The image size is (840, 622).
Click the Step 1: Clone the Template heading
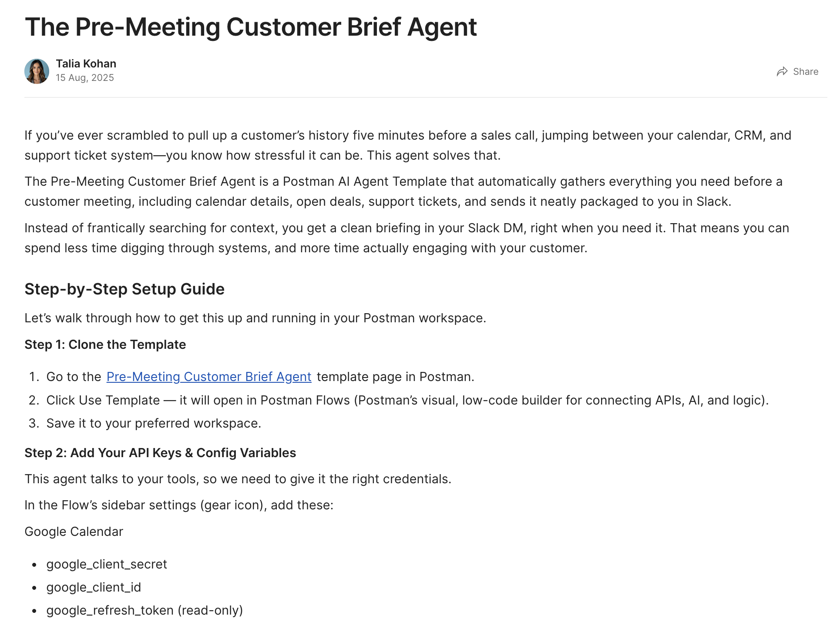[105, 344]
